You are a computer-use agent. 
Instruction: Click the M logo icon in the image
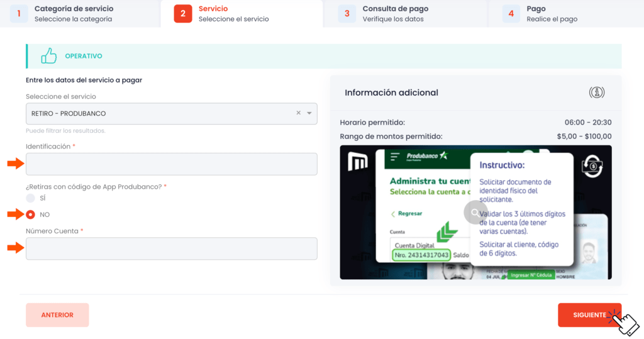click(x=358, y=161)
